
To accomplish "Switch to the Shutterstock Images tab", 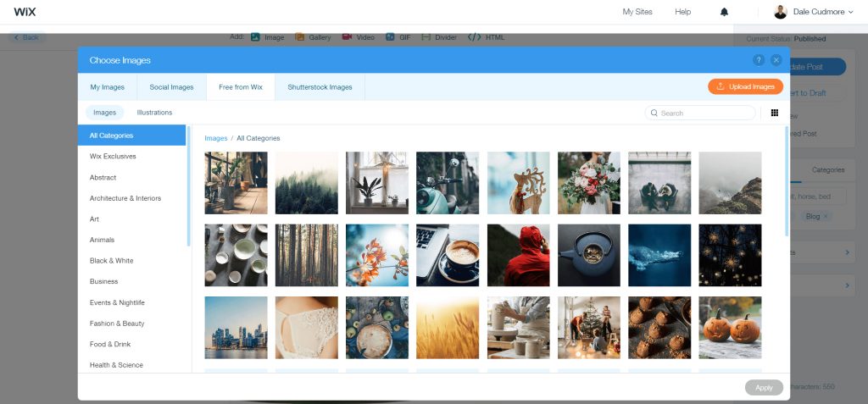I will coord(320,87).
